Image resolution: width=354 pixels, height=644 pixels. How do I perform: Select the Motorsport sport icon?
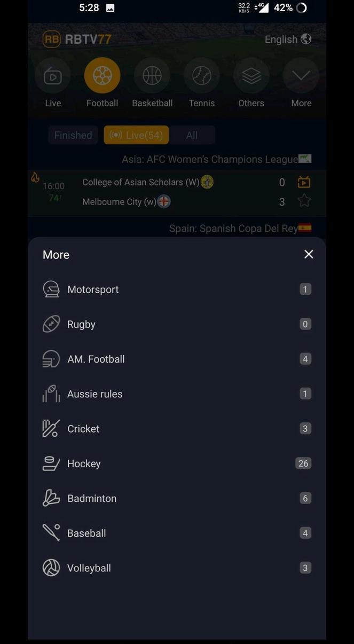pyautogui.click(x=51, y=289)
